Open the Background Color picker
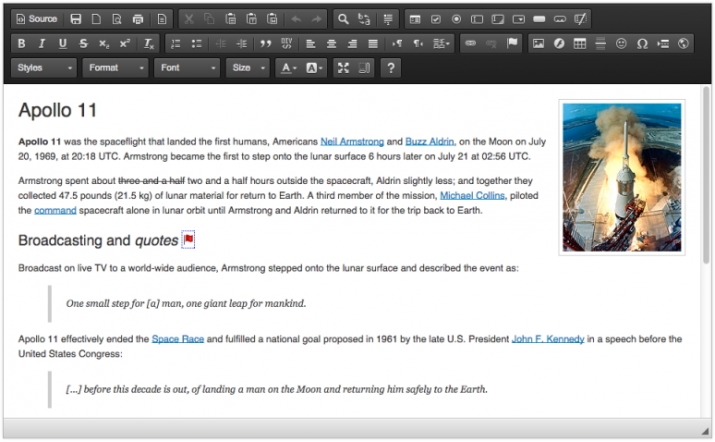The image size is (715, 442). pyautogui.click(x=314, y=68)
